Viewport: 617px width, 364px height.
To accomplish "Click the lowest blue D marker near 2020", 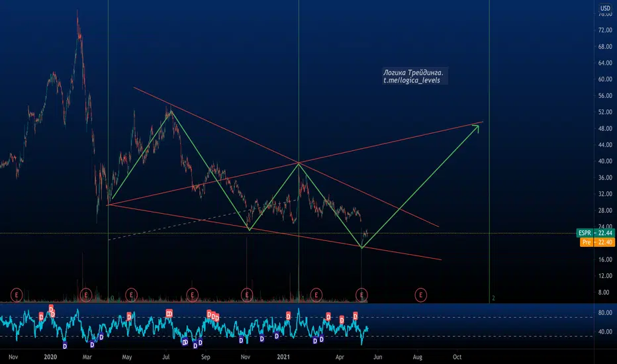I will (65, 346).
